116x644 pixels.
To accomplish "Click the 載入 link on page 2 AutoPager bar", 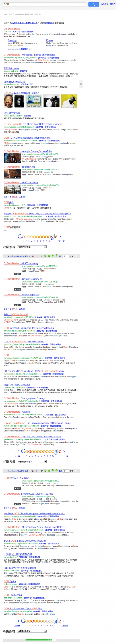I will click(61, 256).
